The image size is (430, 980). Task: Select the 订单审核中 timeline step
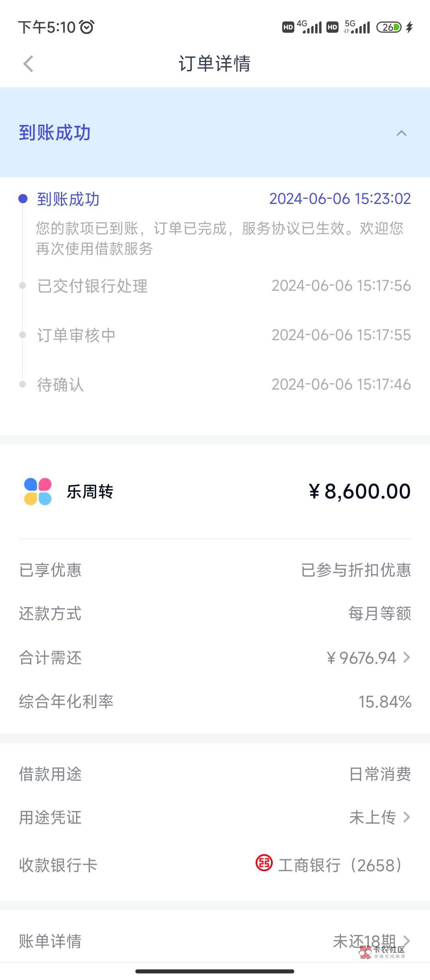(x=76, y=335)
